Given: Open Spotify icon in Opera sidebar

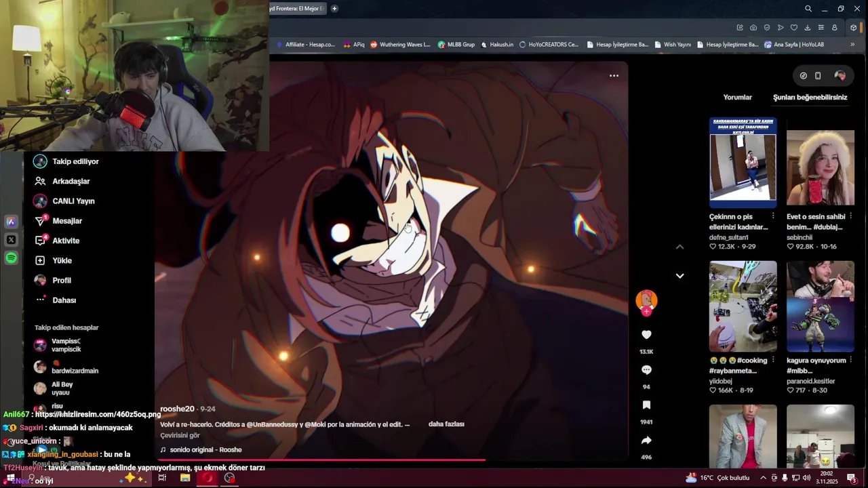Looking at the screenshot, I should pyautogui.click(x=11, y=258).
